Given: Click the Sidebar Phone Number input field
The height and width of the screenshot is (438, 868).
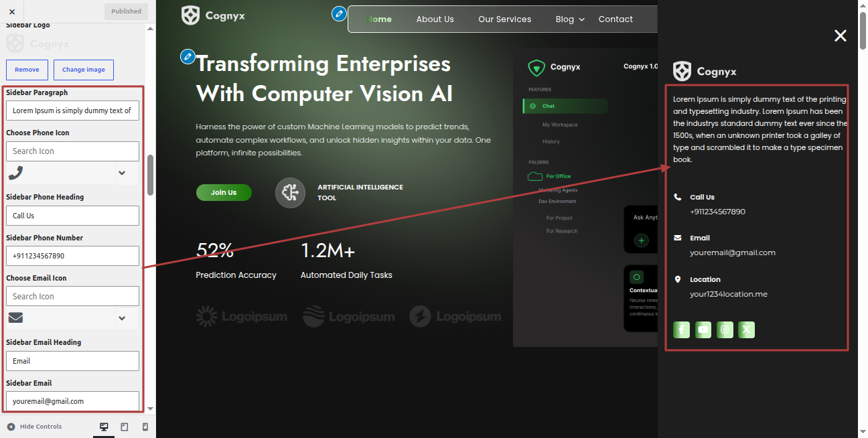Looking at the screenshot, I should click(72, 256).
